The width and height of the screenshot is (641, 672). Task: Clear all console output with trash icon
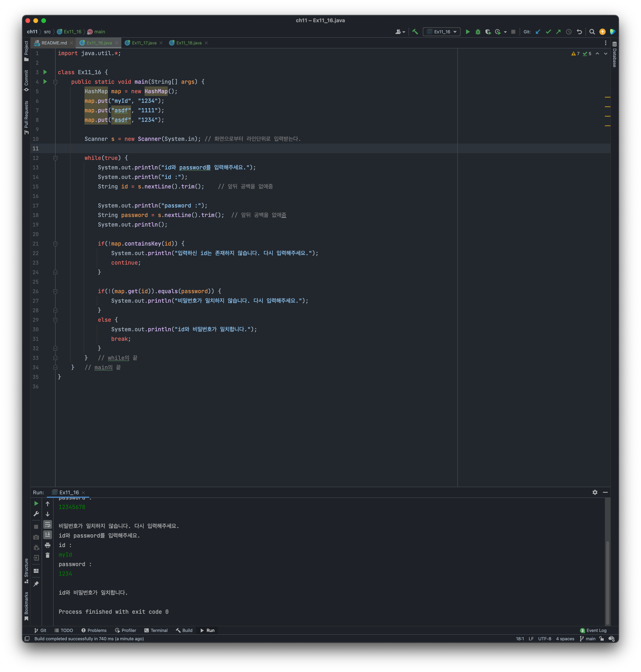tap(47, 555)
